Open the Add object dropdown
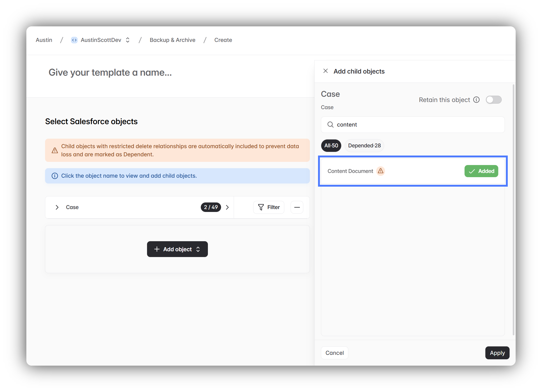Image resolution: width=542 pixels, height=392 pixels. [x=177, y=249]
